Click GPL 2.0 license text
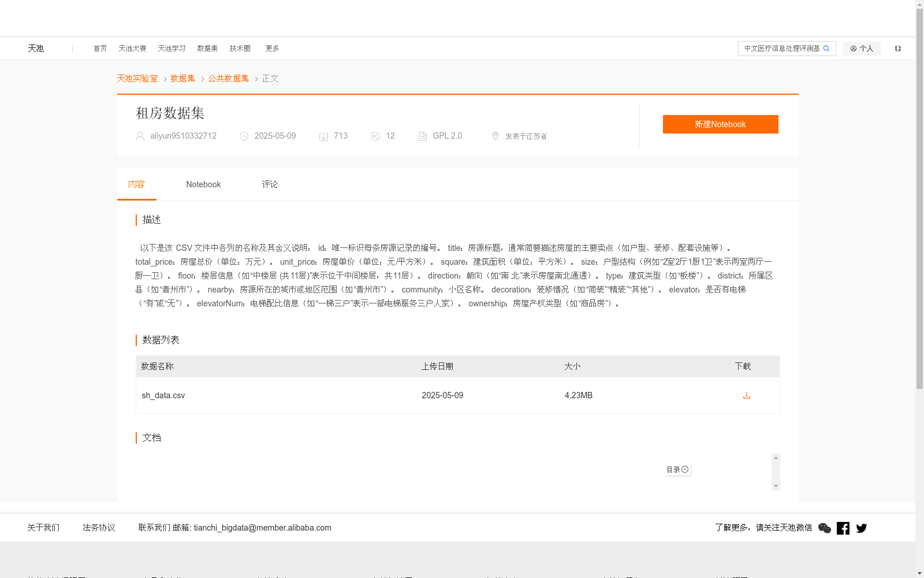 click(x=448, y=136)
